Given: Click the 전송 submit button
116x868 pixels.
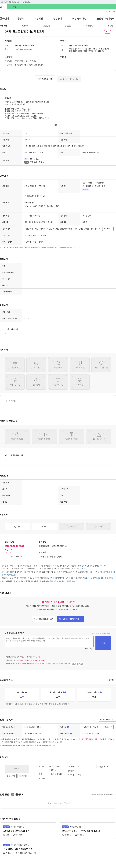Looking at the screenshot, I should (x=103, y=643).
